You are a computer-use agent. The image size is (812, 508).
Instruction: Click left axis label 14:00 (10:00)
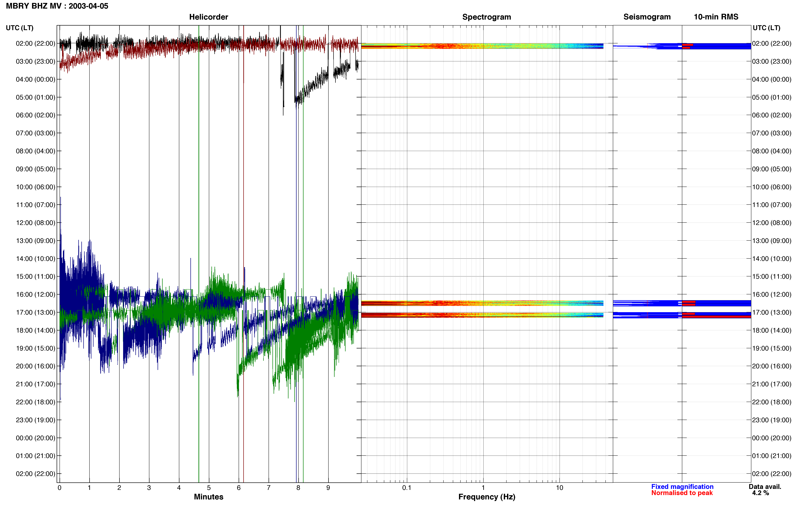(x=36, y=259)
